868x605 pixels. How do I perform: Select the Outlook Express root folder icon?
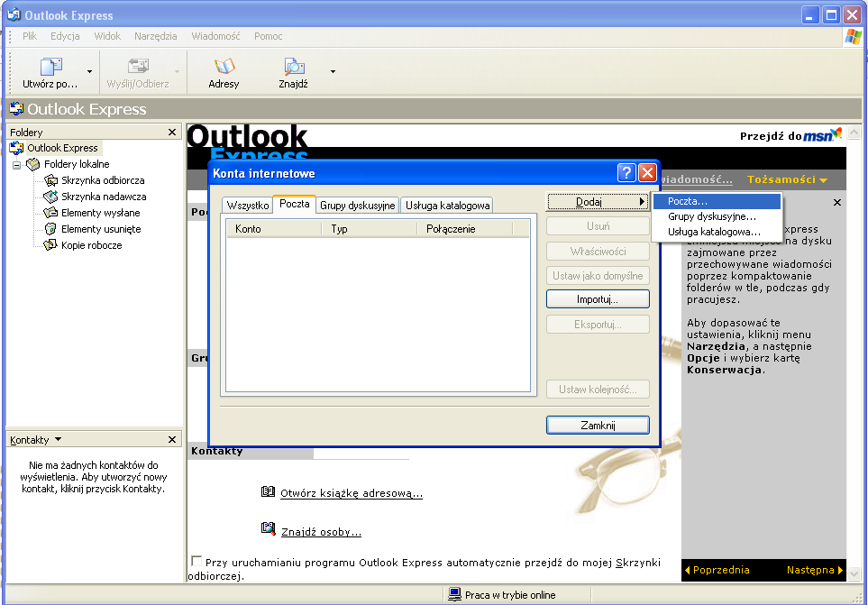pos(16,148)
